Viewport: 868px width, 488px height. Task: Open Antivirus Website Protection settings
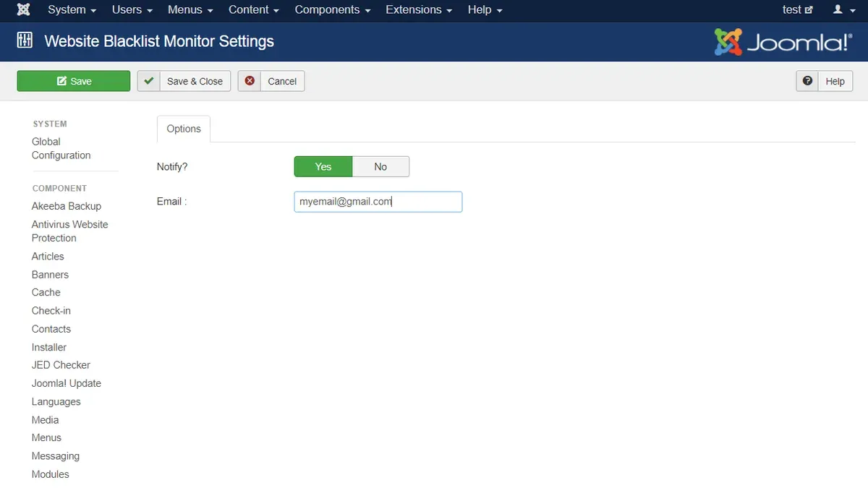(69, 231)
